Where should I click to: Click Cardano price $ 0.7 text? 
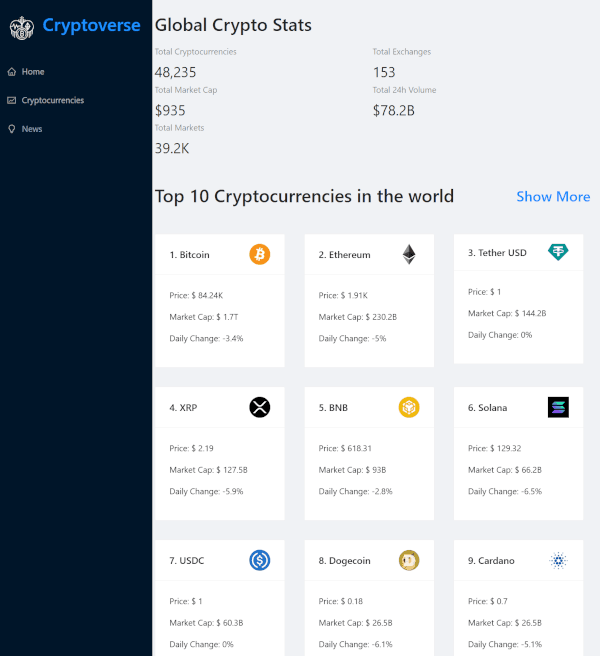(488, 601)
